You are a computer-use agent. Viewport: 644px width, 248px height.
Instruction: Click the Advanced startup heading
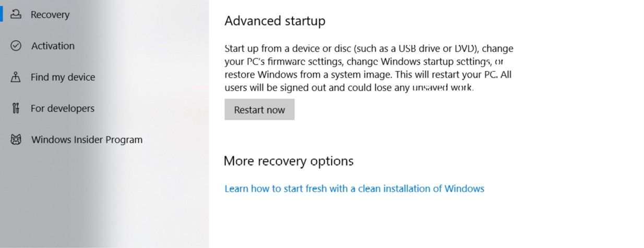275,21
